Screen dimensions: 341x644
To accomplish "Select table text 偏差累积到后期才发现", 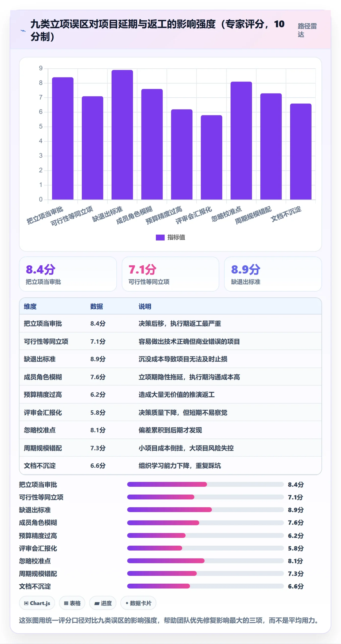I will [x=170, y=430].
